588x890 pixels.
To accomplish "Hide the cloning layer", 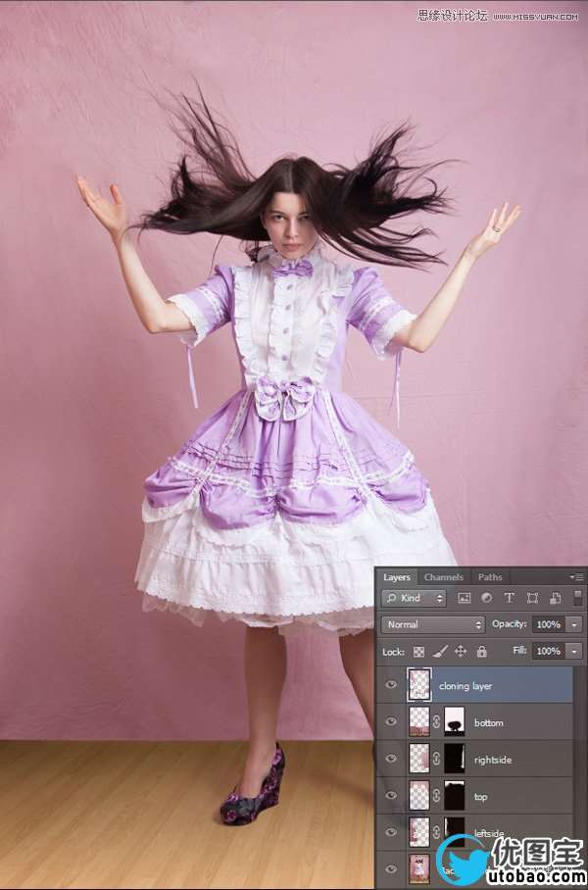I will coord(391,685).
